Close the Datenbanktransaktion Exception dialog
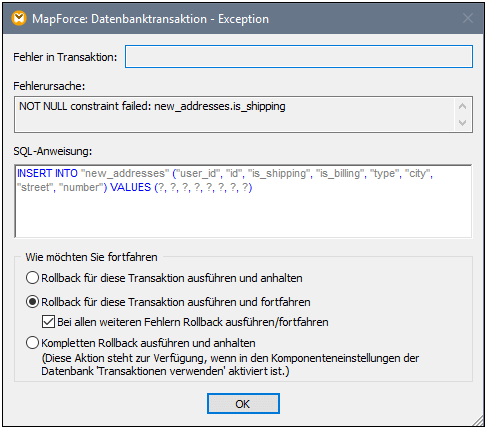Screen dimensions: 487x429 click(468, 18)
